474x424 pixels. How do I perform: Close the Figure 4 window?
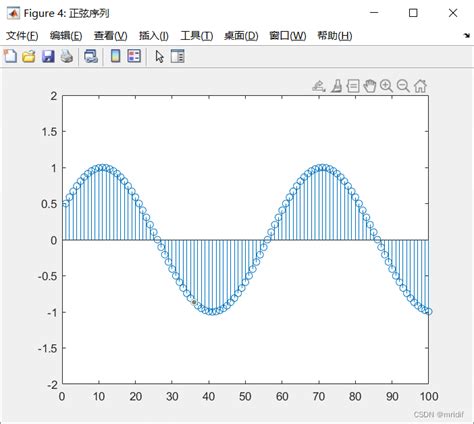(453, 13)
